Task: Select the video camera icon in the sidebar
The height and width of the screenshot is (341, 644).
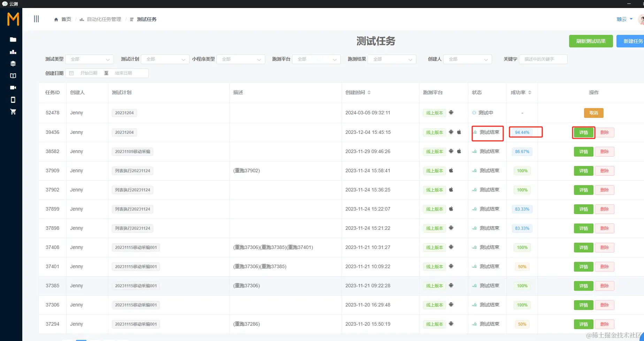Action: tap(13, 88)
